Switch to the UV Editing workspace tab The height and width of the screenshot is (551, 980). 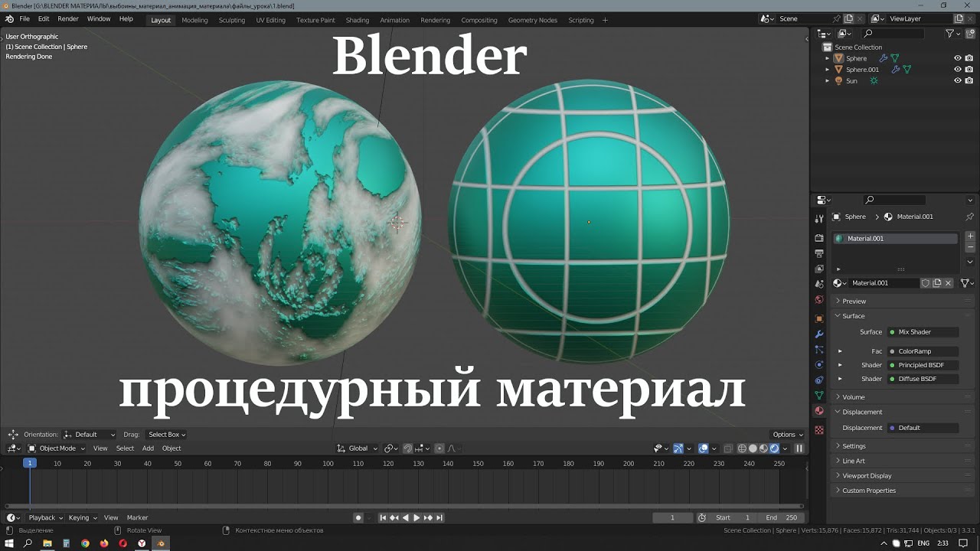coord(270,20)
